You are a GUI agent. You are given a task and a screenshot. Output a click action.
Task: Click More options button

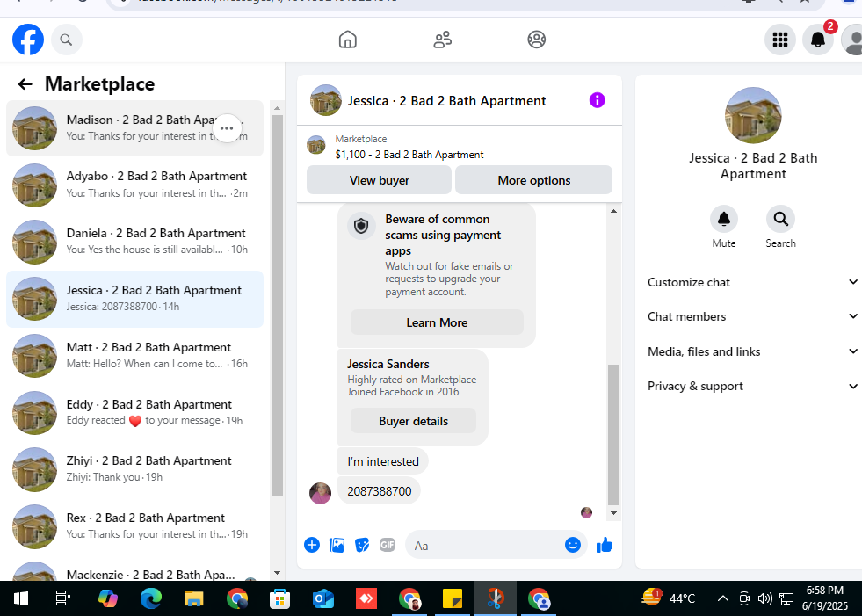(533, 180)
